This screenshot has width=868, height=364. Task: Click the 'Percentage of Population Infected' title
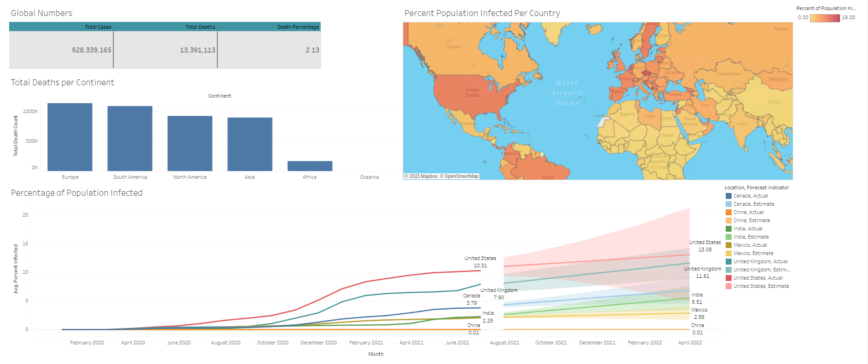click(x=77, y=193)
